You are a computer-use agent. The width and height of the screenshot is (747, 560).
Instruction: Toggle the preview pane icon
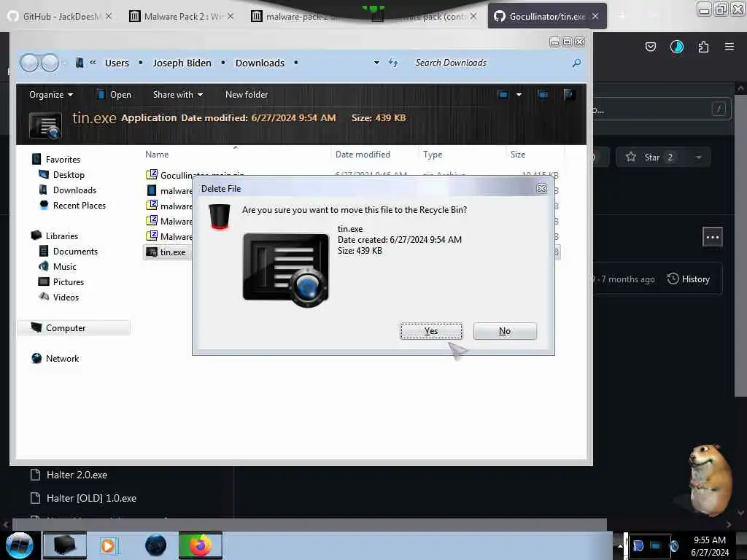(x=543, y=95)
